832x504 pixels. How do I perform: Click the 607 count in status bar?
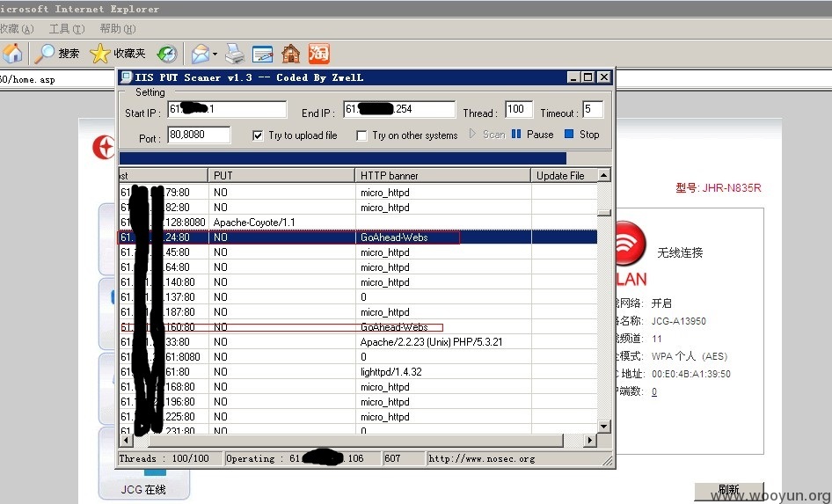tap(392, 458)
